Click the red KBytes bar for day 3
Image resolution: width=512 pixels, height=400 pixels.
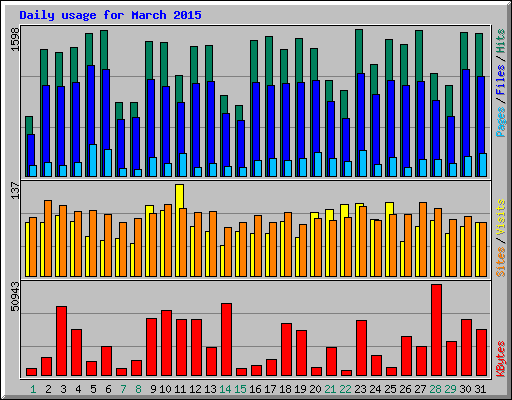[61, 341]
